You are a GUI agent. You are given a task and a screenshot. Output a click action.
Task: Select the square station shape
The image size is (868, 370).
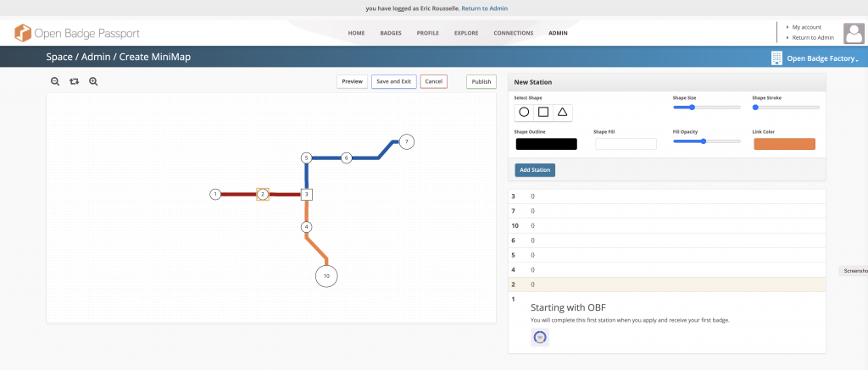(x=543, y=112)
